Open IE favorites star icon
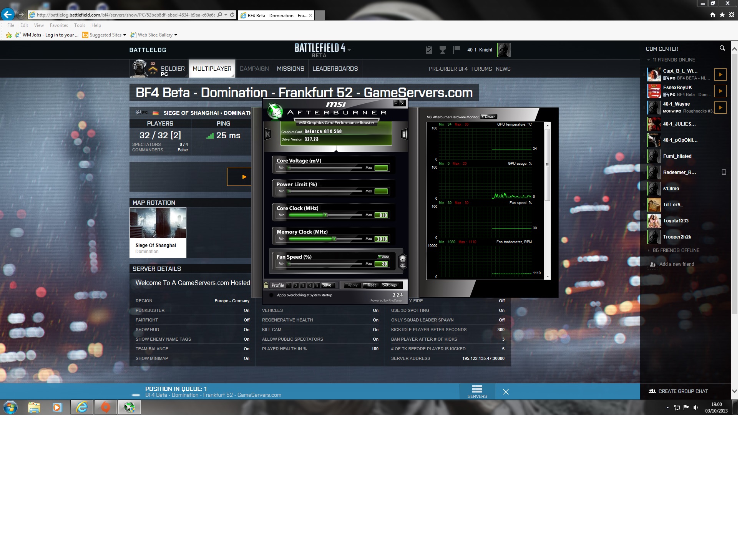 click(x=722, y=15)
